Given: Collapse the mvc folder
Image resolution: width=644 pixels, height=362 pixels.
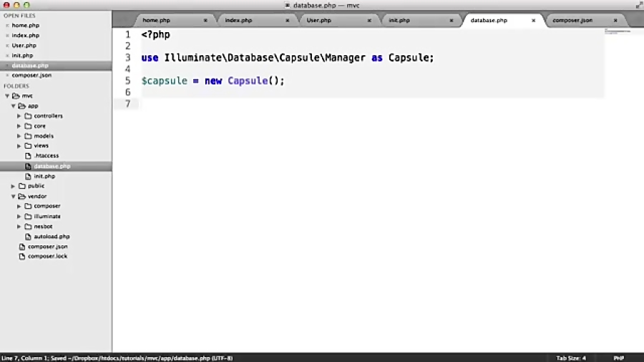Looking at the screenshot, I should click(x=7, y=96).
